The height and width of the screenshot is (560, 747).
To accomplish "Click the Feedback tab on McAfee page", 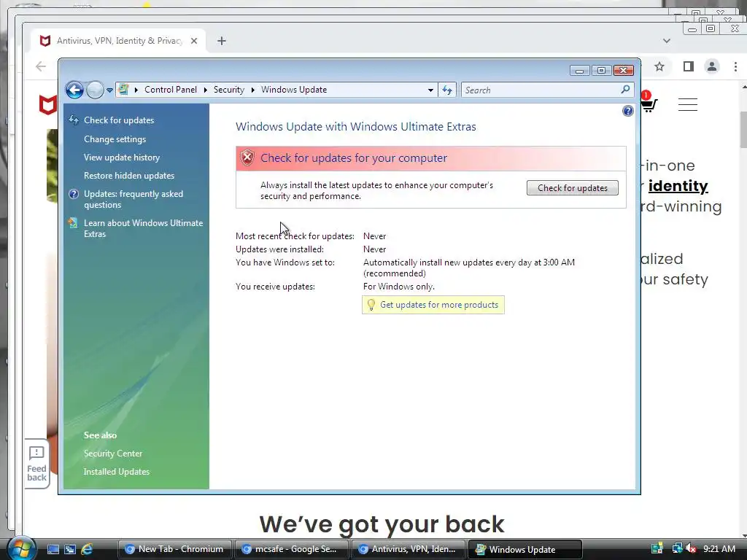I will (x=36, y=464).
